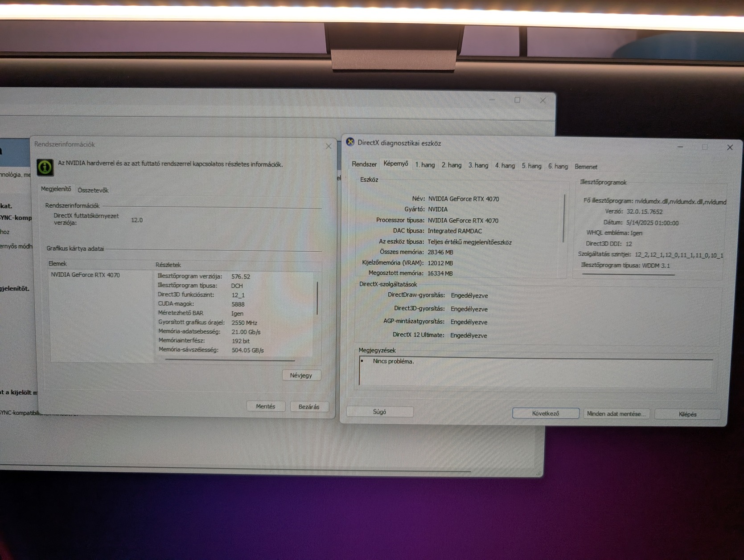Click the Direct3D DDI value 12

click(629, 244)
